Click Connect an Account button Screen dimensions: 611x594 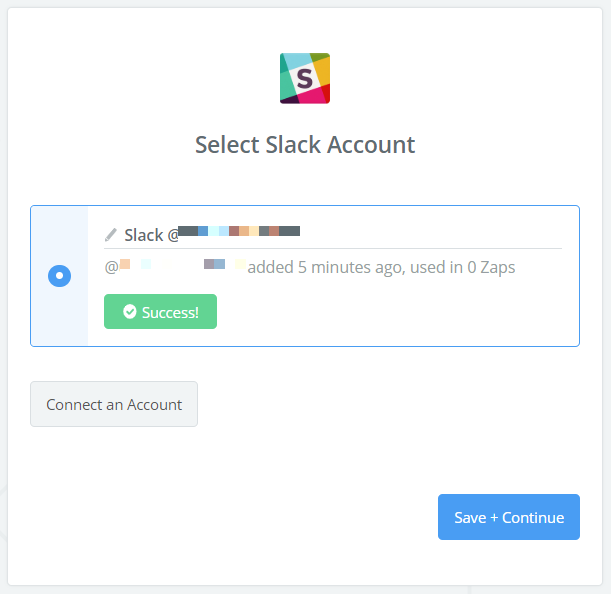click(114, 405)
